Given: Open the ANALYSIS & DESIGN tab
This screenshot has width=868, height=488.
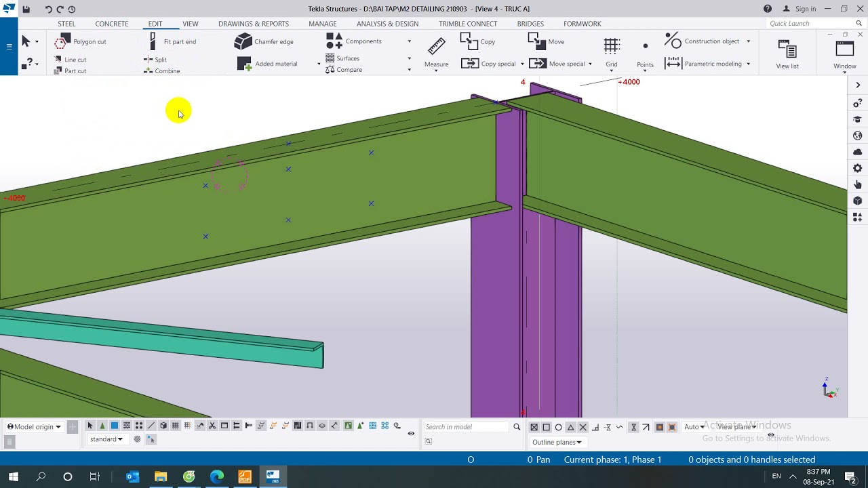Looking at the screenshot, I should pyautogui.click(x=387, y=24).
